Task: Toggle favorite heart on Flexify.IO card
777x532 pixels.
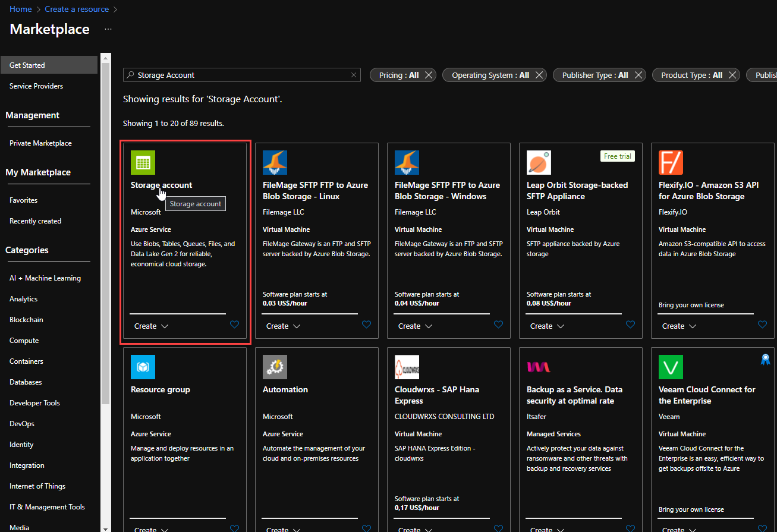Action: tap(762, 325)
